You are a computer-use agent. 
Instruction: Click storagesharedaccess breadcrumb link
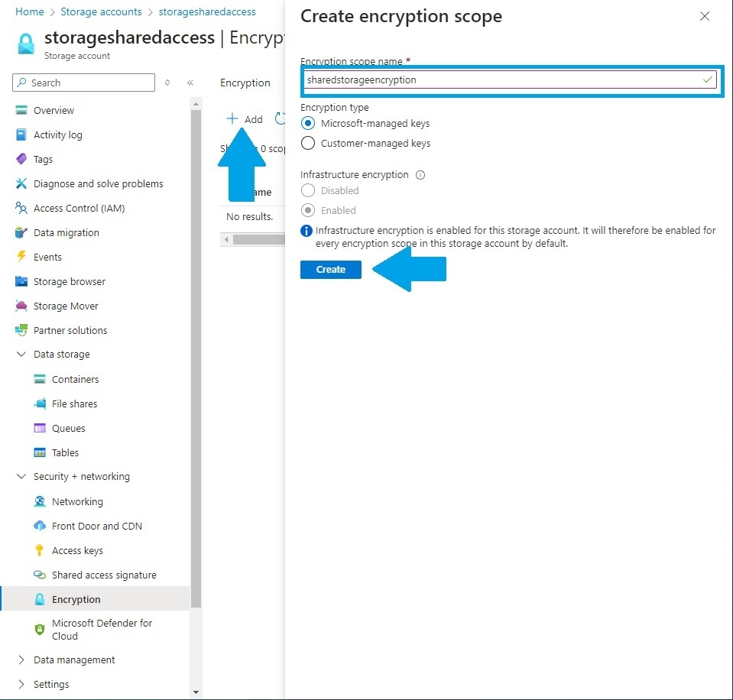(x=207, y=11)
